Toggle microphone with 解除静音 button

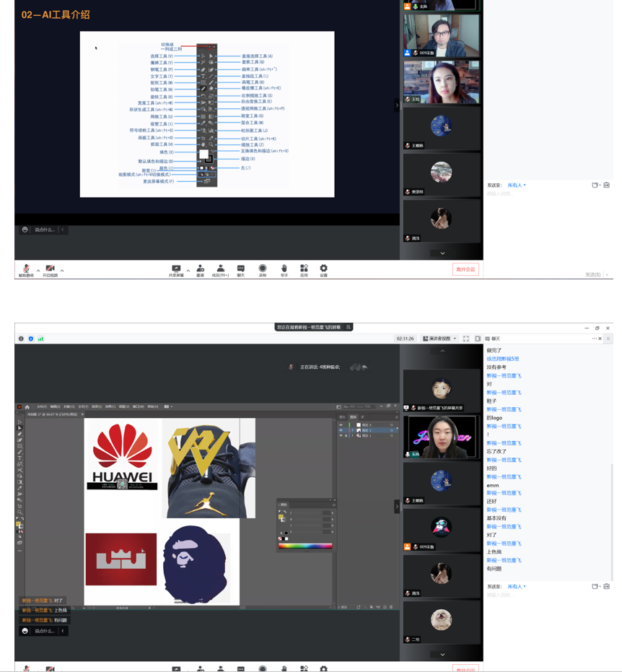tap(26, 269)
